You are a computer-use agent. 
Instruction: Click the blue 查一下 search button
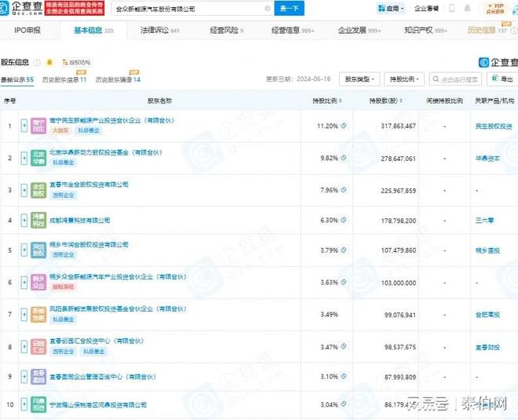289,9
